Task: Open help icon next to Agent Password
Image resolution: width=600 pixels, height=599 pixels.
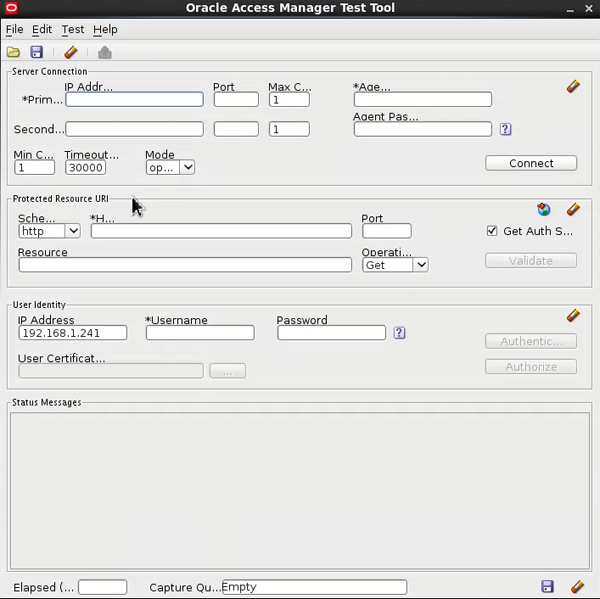Action: click(505, 129)
